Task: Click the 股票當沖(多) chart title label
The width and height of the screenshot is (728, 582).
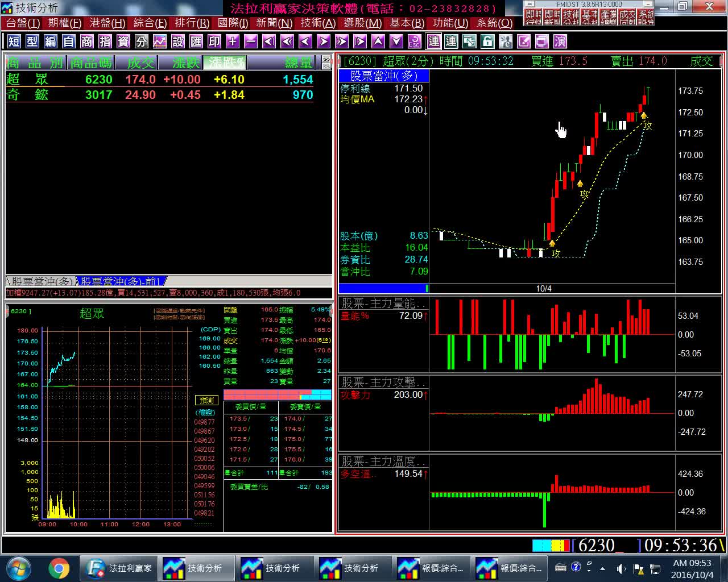Action: click(x=383, y=76)
